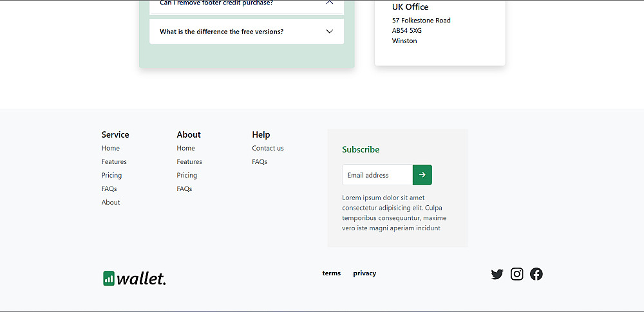The height and width of the screenshot is (312, 644).
Task: Open the Facebook social icon
Action: 536,274
